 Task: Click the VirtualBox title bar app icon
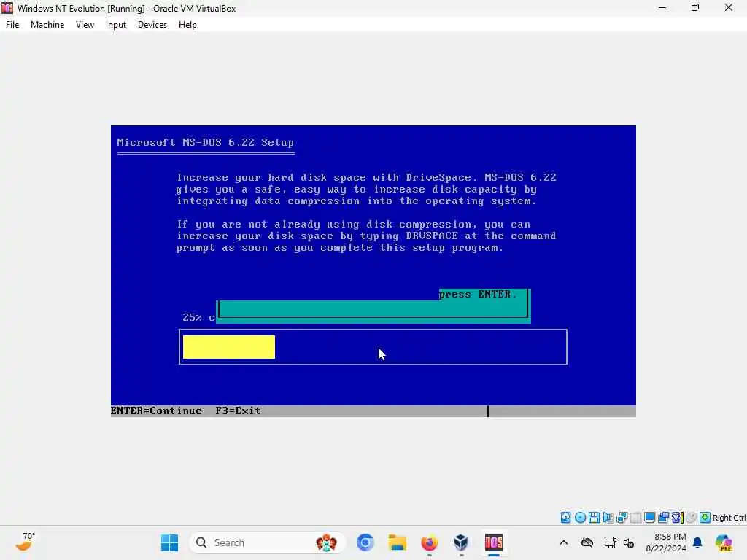click(7, 8)
